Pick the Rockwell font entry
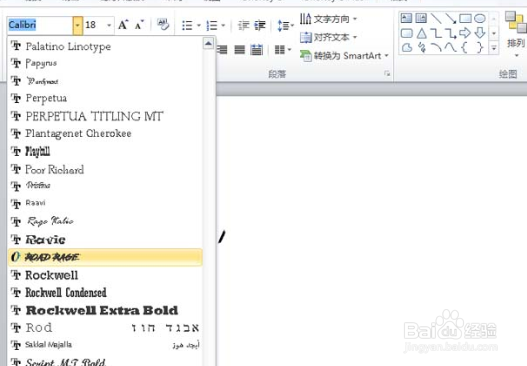 point(105,275)
